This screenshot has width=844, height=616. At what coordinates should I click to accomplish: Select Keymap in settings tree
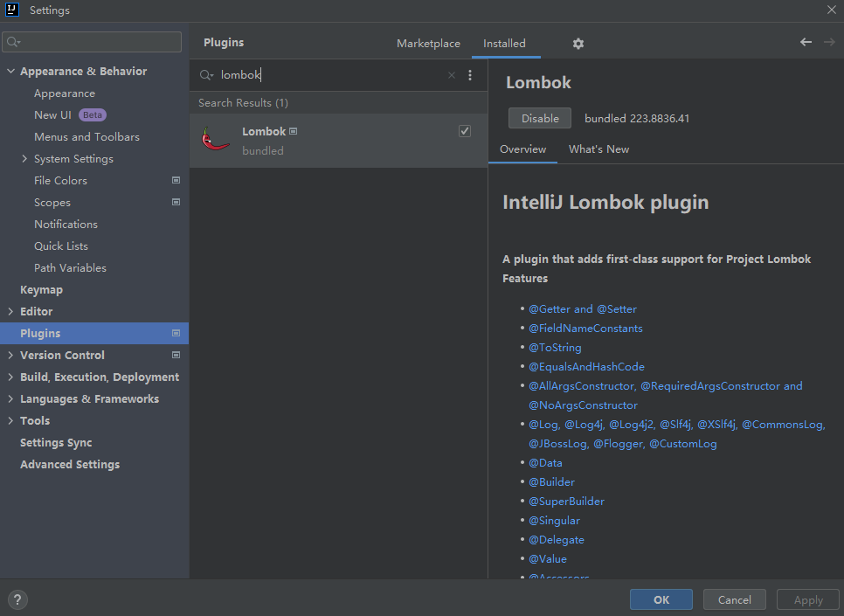(41, 290)
